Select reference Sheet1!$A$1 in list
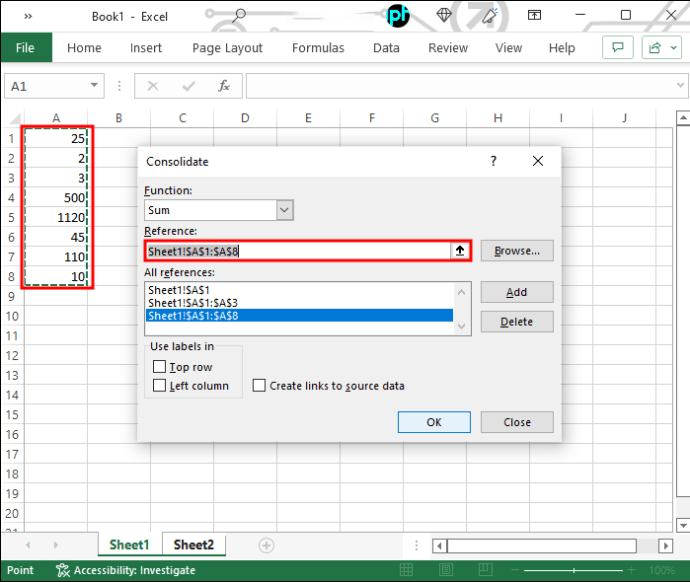The width and height of the screenshot is (690, 582). (299, 290)
